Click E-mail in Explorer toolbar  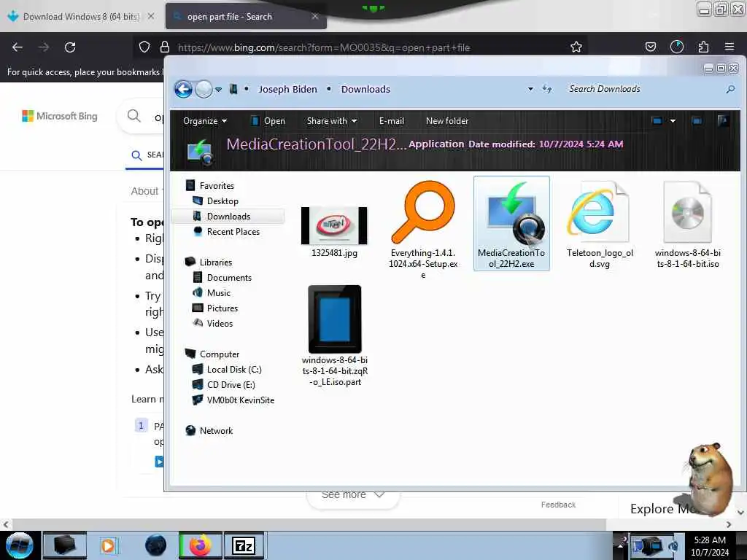click(x=391, y=121)
